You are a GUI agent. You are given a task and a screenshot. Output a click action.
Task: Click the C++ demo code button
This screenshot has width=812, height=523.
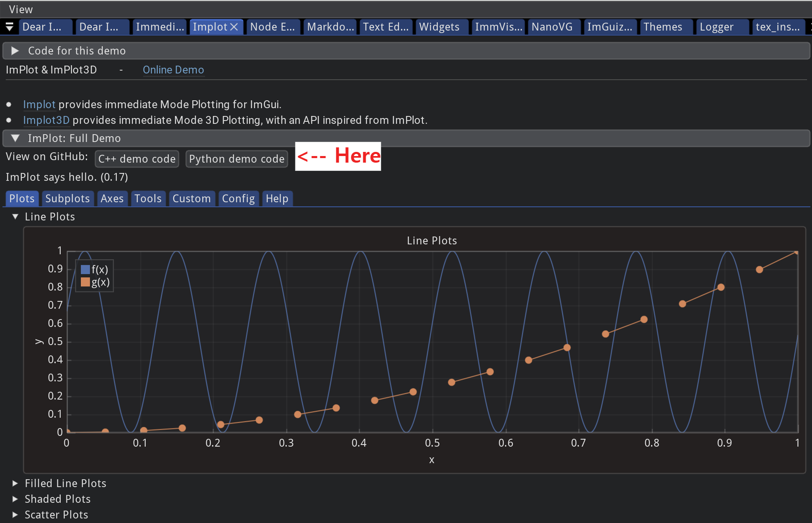[x=137, y=159]
